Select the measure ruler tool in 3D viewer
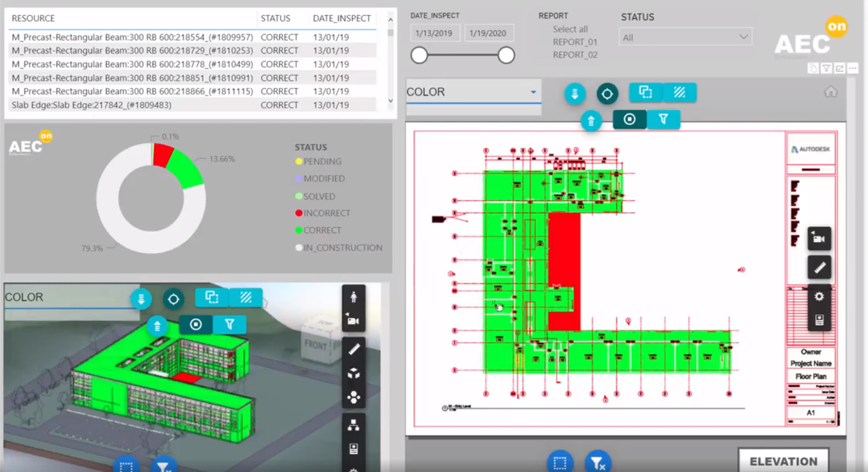The width and height of the screenshot is (868, 472). 353,349
